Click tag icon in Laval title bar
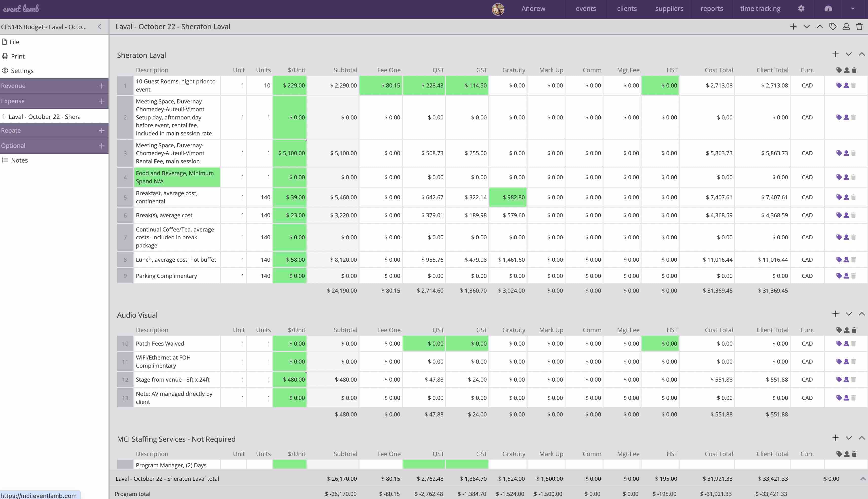Image resolution: width=868 pixels, height=499 pixels. [x=833, y=27]
